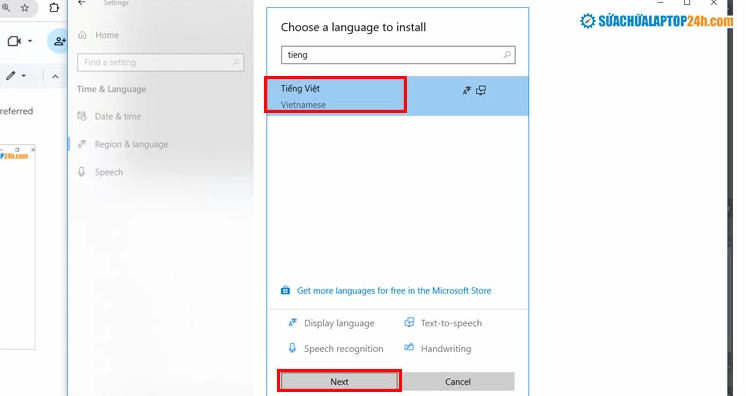This screenshot has width=746, height=396.
Task: Collapse the toolbar with the up chevron
Action: tap(55, 76)
